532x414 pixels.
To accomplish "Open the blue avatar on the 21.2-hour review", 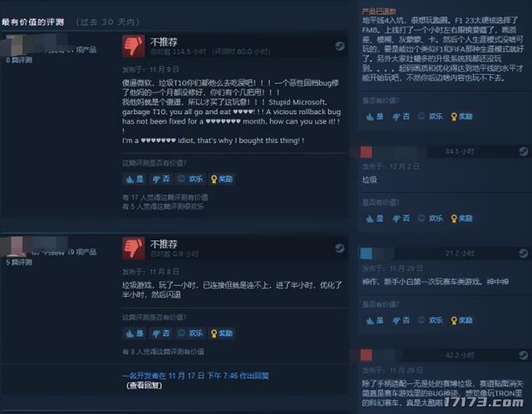I will pos(366,254).
